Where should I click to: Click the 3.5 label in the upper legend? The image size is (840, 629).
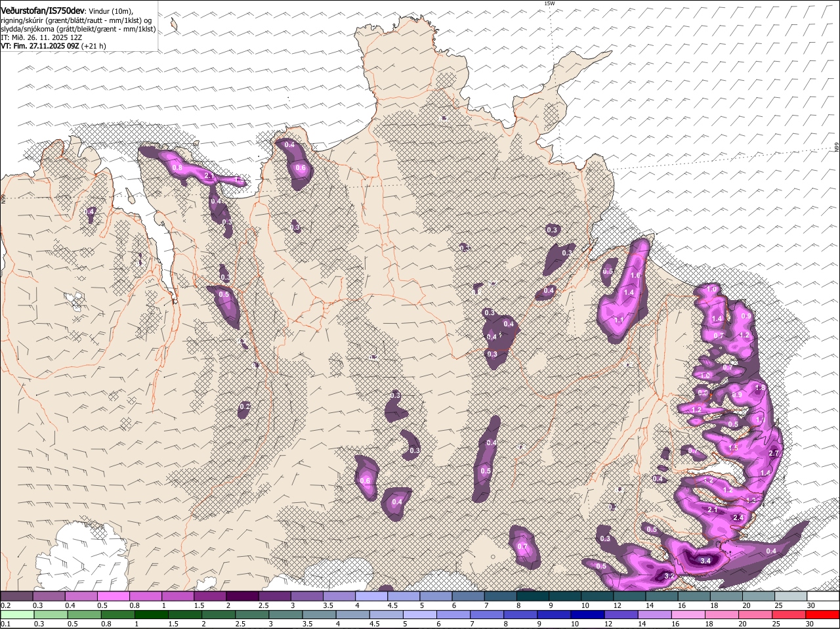point(329,605)
